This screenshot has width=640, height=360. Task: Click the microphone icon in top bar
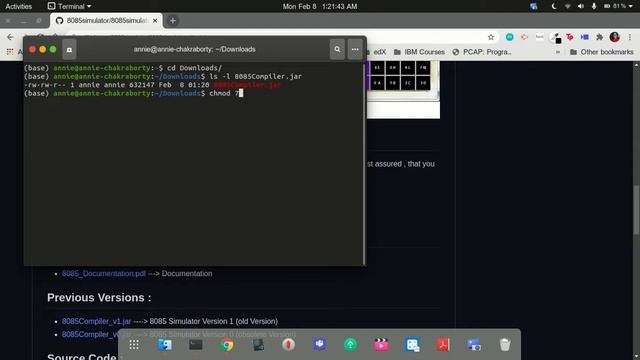[594, 6]
